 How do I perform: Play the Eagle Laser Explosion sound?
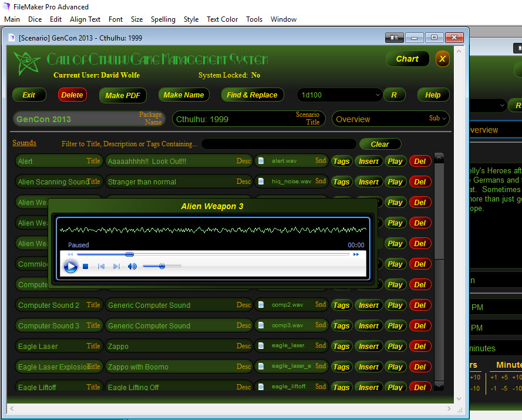pos(395,367)
